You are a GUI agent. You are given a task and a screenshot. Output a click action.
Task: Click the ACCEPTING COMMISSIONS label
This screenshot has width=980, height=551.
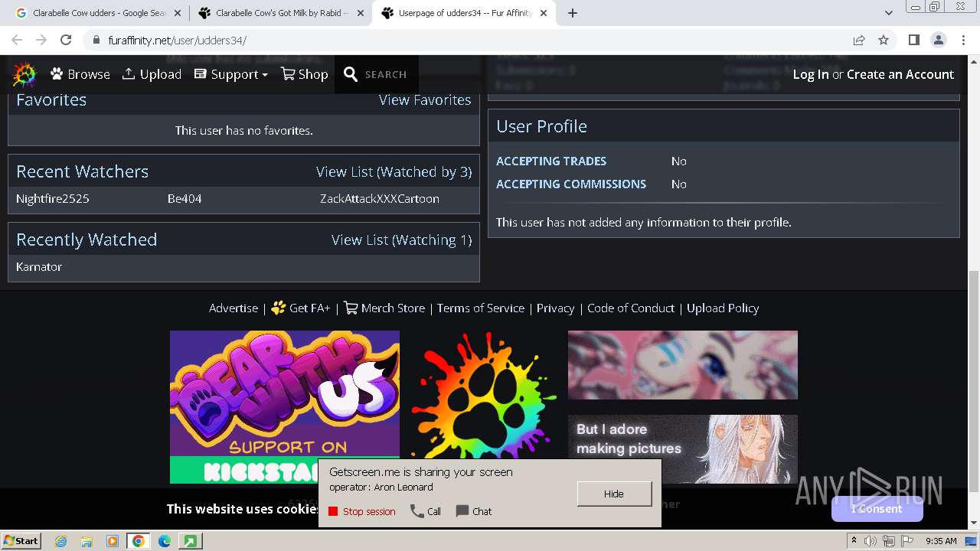[x=571, y=184]
